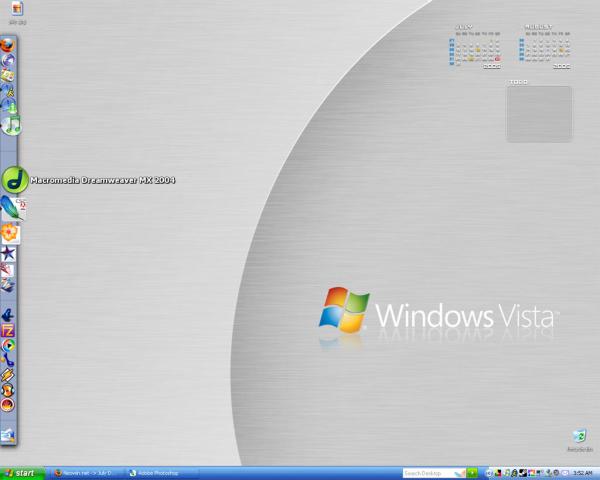Click the envelope mail tray icon
600x480 pixels.
[x=565, y=473]
